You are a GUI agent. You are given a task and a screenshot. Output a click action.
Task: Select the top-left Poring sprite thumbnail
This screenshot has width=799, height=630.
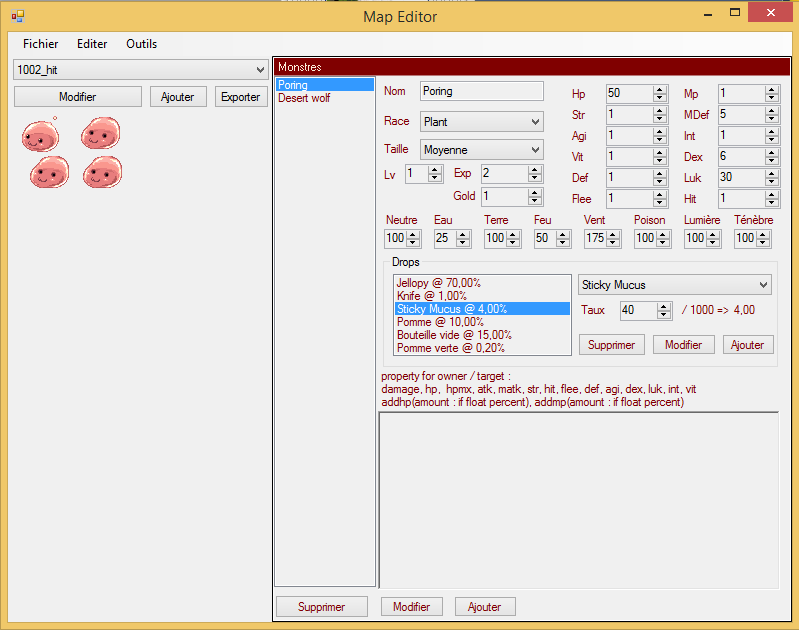click(40, 135)
